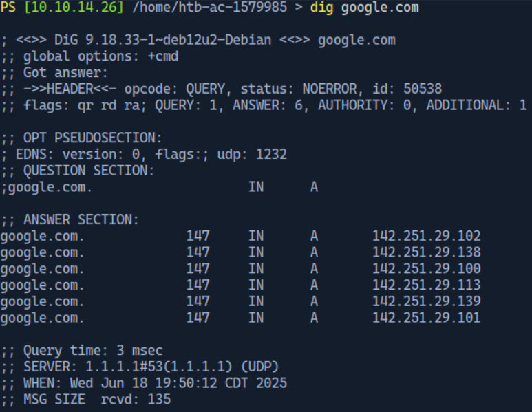Click the 'ANSWER SECTION' heading

pyautogui.click(x=81, y=220)
